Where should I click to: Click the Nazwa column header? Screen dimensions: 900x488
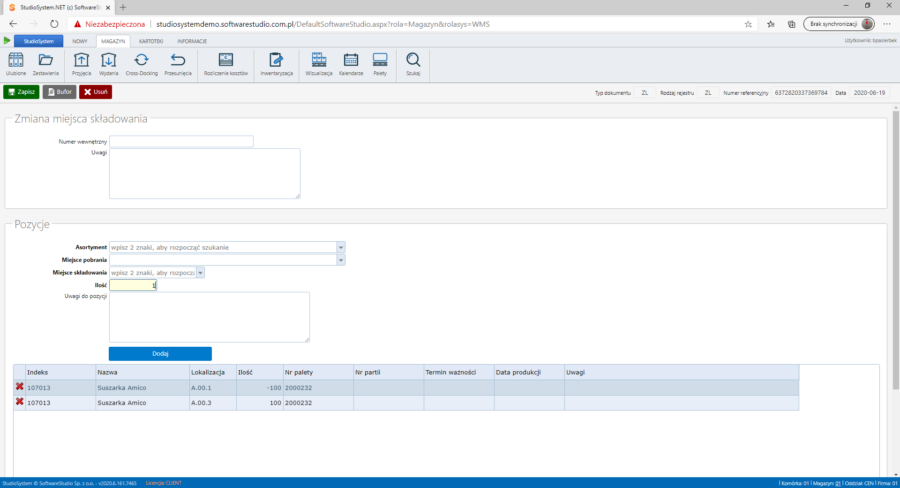[142, 372]
